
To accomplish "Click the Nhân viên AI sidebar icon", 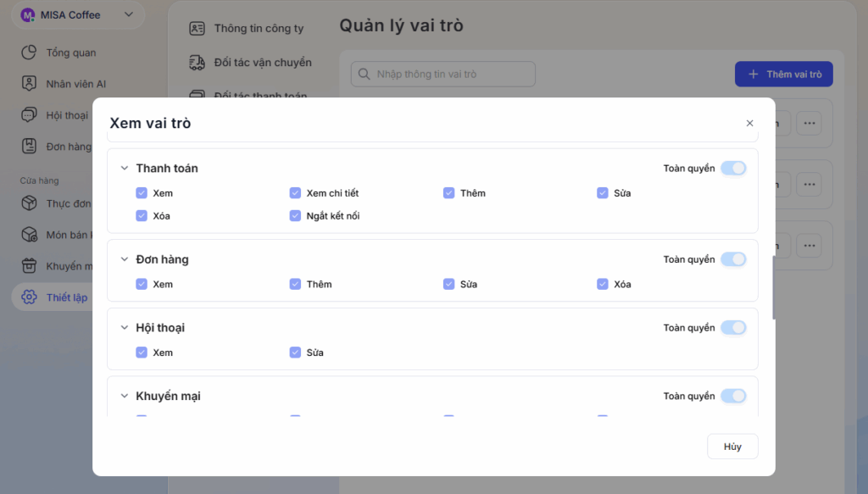I will click(x=30, y=84).
